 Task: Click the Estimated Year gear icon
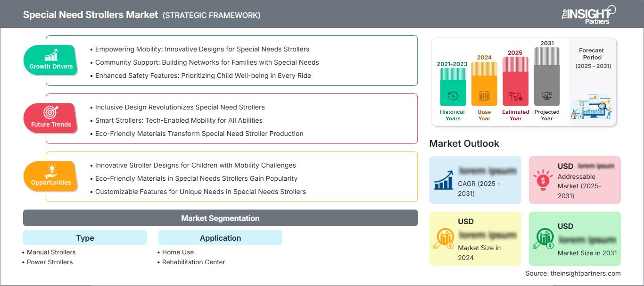click(515, 96)
